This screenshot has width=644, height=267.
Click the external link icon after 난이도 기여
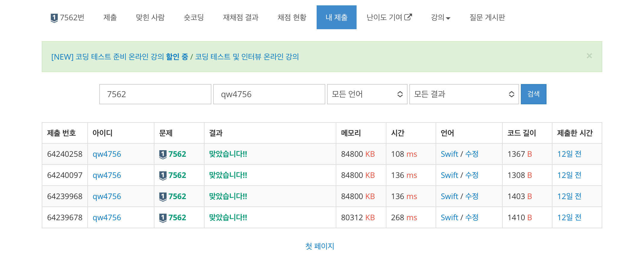(x=408, y=17)
